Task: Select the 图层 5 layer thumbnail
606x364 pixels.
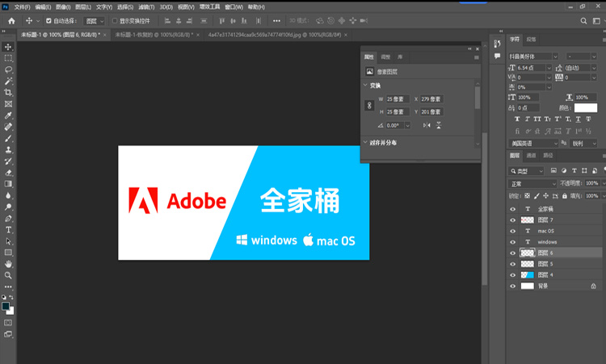Action: [528, 264]
